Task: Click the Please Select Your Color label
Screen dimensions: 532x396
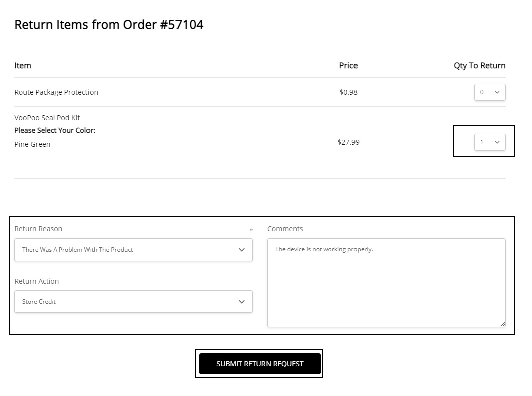Action: coord(54,130)
